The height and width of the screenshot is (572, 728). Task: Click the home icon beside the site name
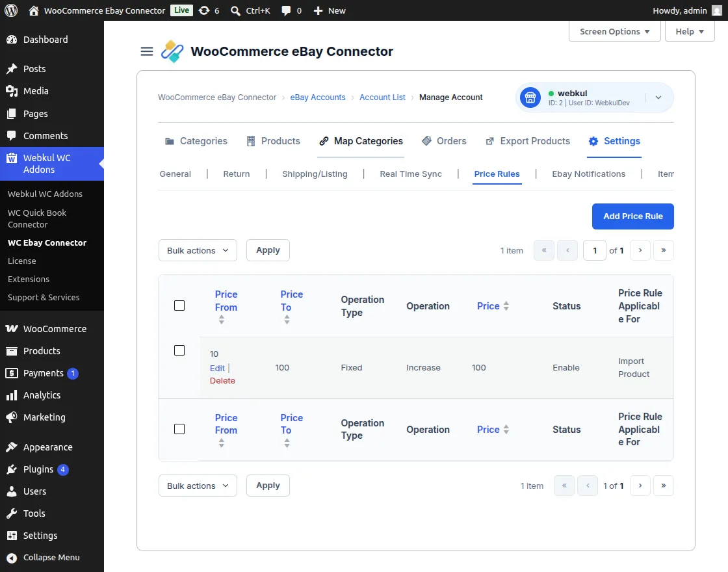click(33, 10)
